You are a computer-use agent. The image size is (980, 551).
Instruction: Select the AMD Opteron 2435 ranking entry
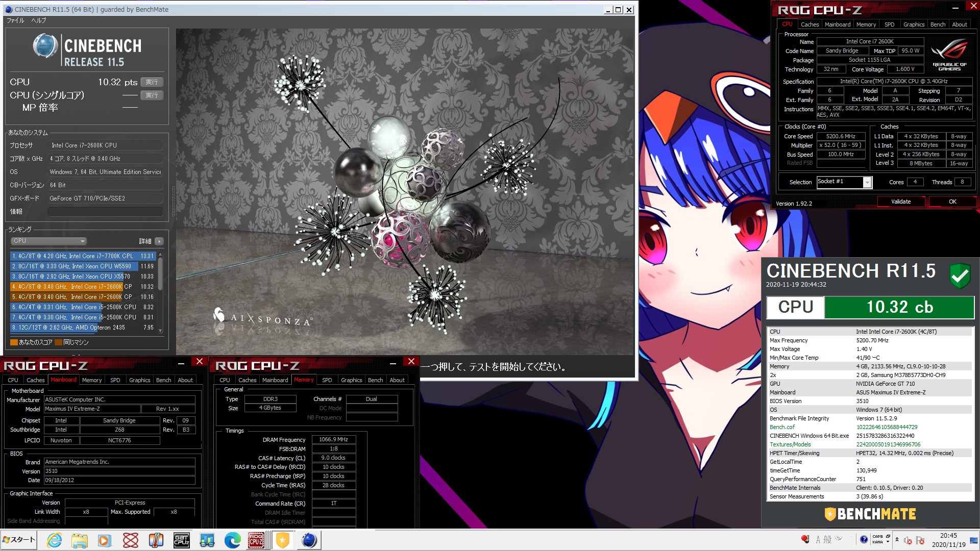click(x=83, y=328)
